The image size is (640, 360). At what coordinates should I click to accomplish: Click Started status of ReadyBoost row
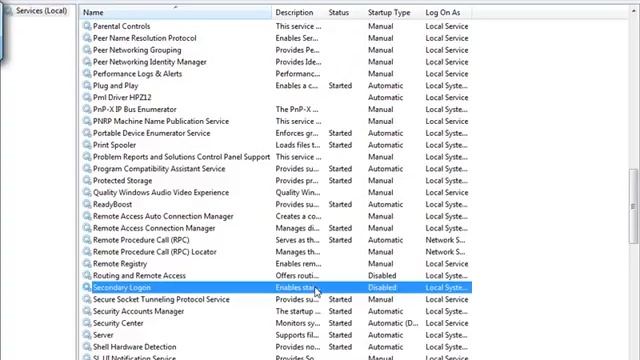pos(340,204)
